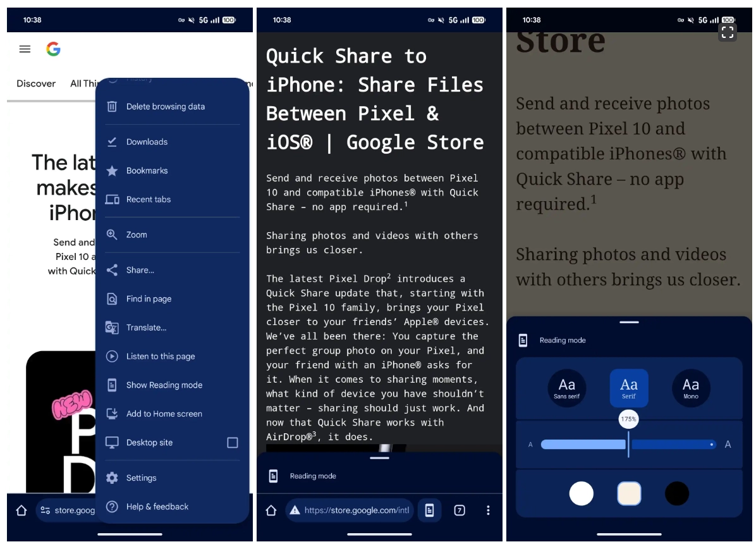Select Listen to this page
Image resolution: width=756 pixels, height=549 pixels.
(x=160, y=356)
